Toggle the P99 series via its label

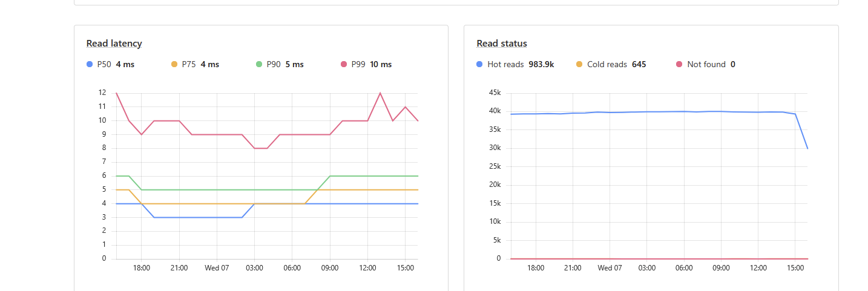358,64
